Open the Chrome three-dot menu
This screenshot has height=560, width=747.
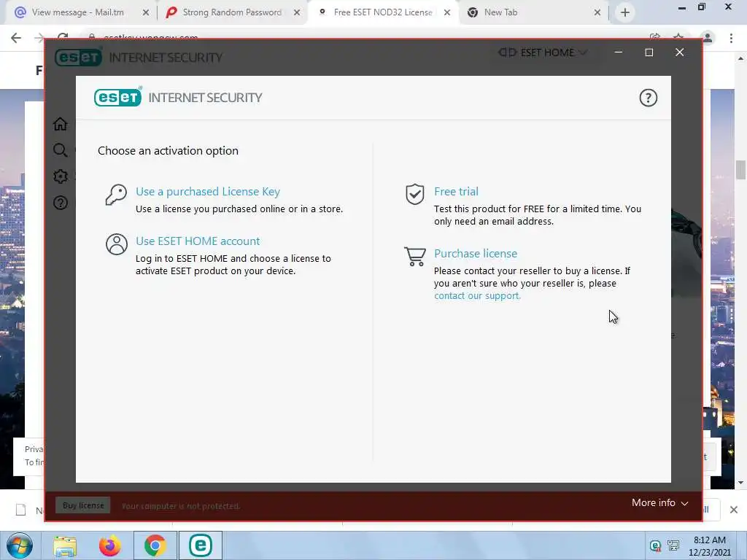coord(731,38)
